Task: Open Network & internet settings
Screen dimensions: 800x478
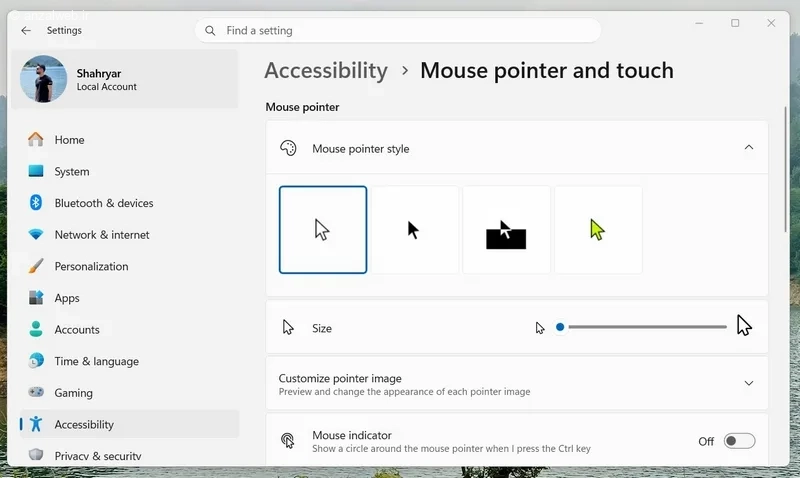Action: [129, 235]
